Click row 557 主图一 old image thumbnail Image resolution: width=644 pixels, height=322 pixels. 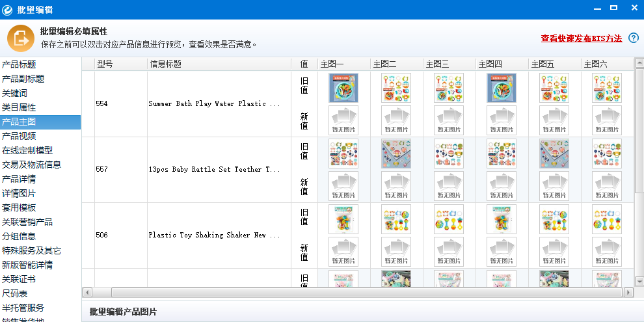click(x=343, y=154)
